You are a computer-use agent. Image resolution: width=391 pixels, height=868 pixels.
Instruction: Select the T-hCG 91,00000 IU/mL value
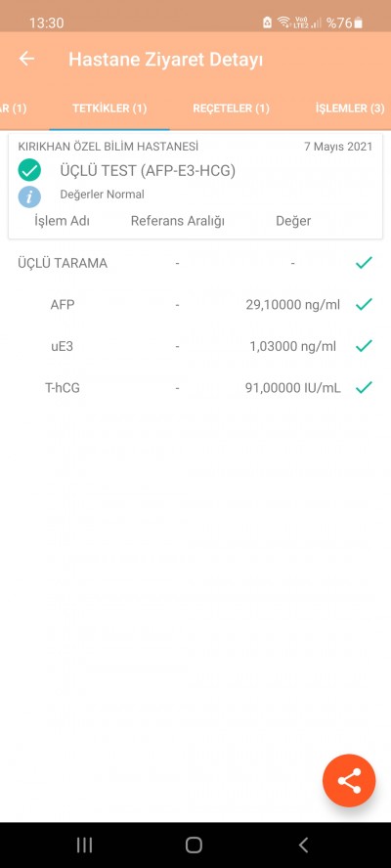coord(293,388)
